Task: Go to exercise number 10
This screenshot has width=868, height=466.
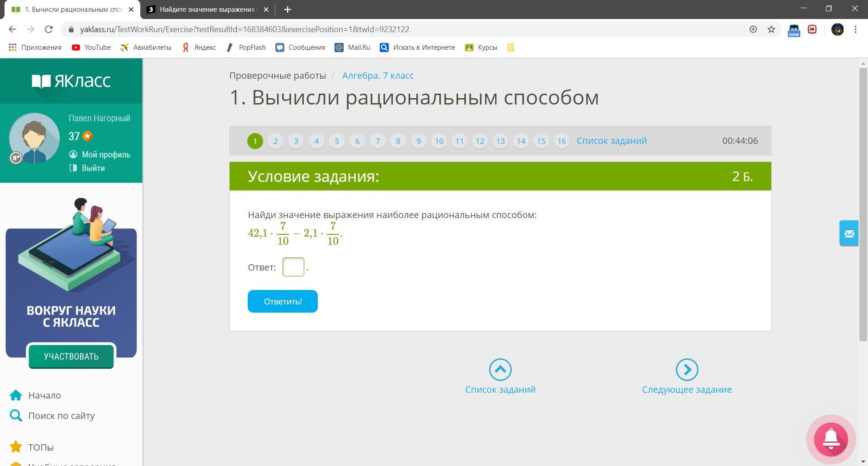Action: coord(439,141)
